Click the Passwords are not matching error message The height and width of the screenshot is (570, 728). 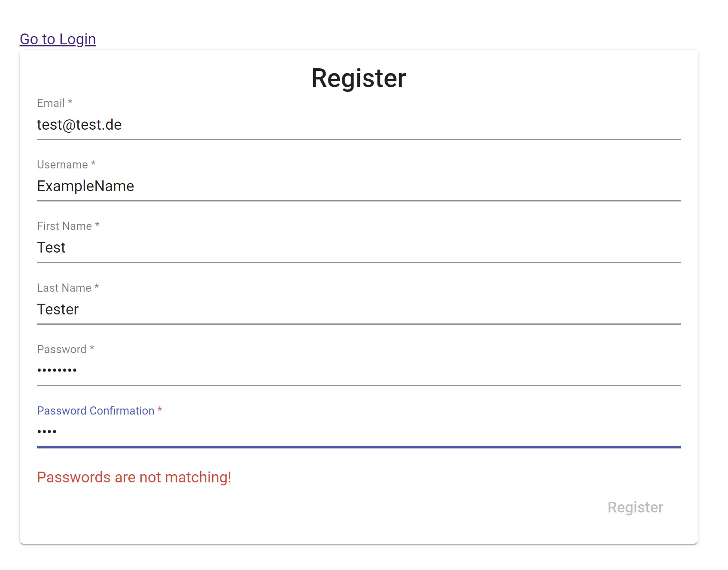134,477
